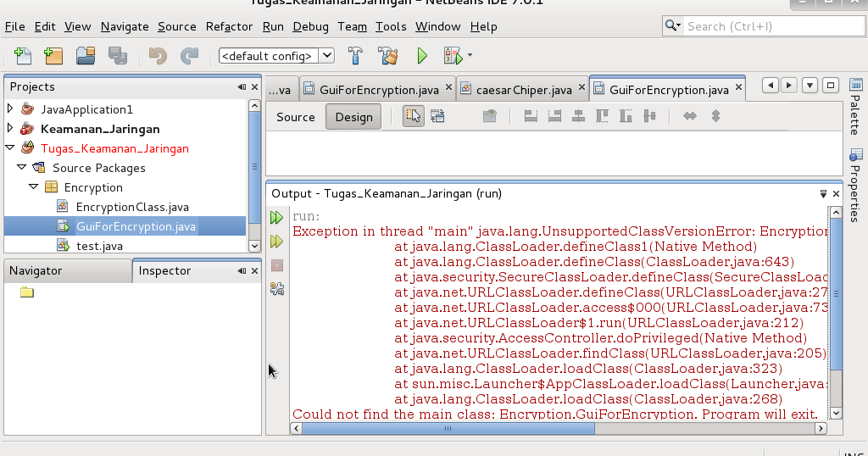Open the Source menu

pos(177,26)
